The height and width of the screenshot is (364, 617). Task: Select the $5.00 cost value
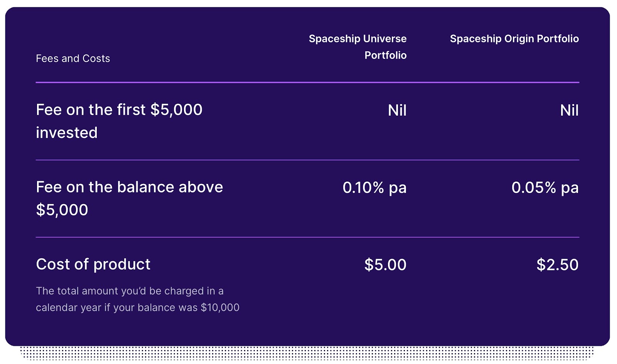click(385, 265)
